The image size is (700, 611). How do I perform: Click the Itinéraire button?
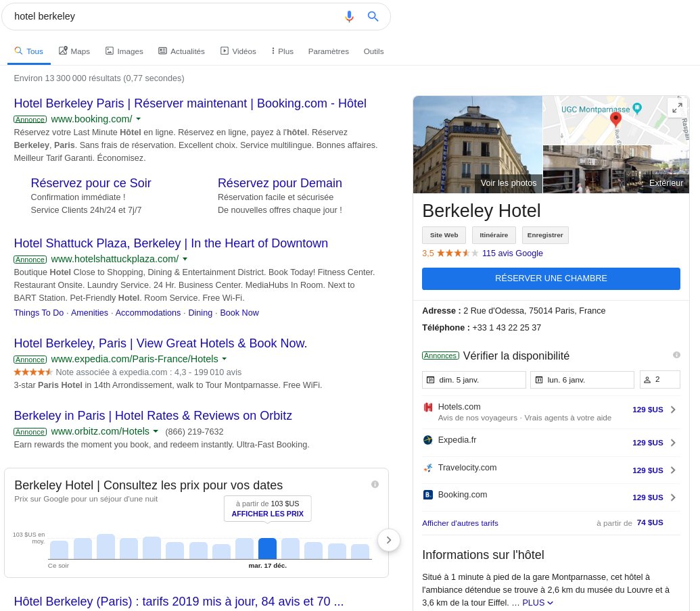click(x=494, y=235)
